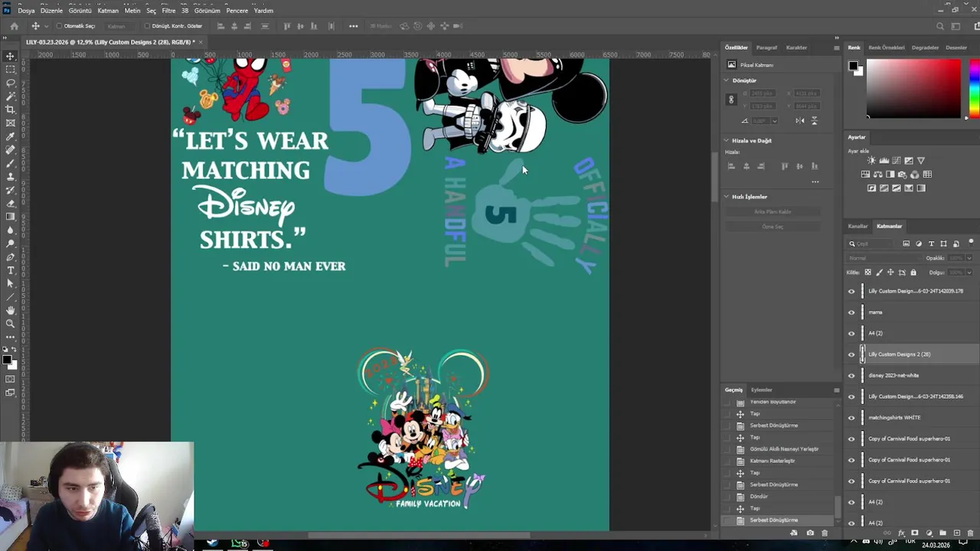Select the Rectangular Marquee tool

(10, 70)
